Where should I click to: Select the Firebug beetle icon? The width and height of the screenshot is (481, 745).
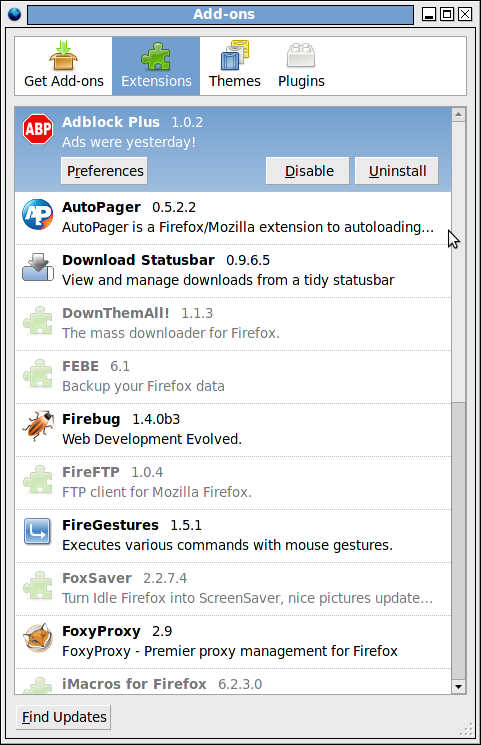point(38,426)
